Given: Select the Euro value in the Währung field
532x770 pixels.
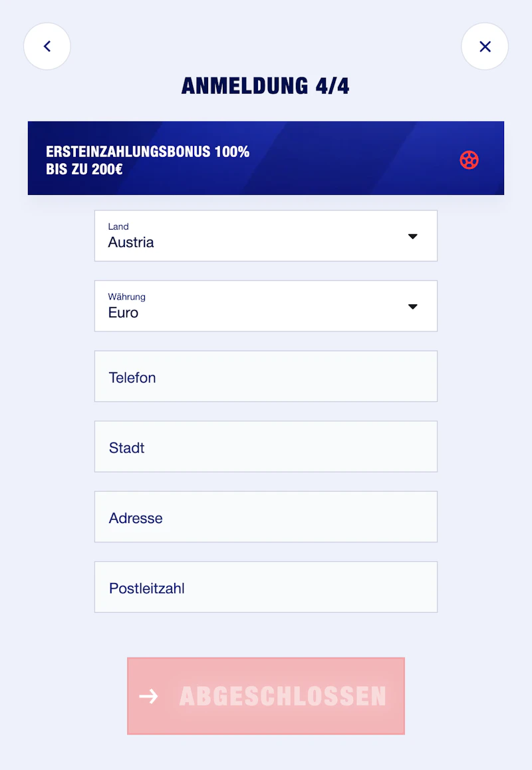Looking at the screenshot, I should point(124,313).
